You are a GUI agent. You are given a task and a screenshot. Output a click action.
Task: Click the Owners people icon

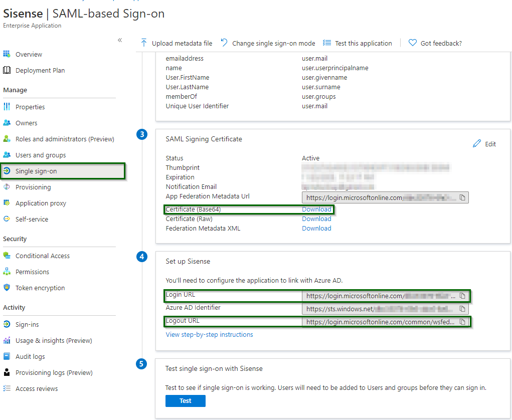tap(7, 123)
